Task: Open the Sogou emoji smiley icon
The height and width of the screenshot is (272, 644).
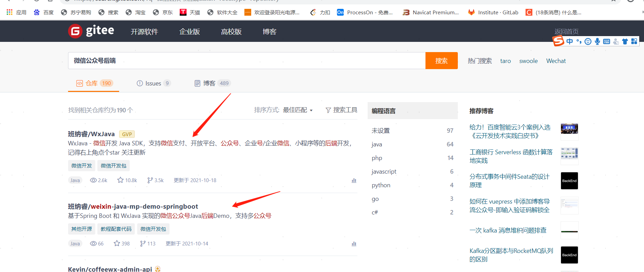Action: (588, 42)
